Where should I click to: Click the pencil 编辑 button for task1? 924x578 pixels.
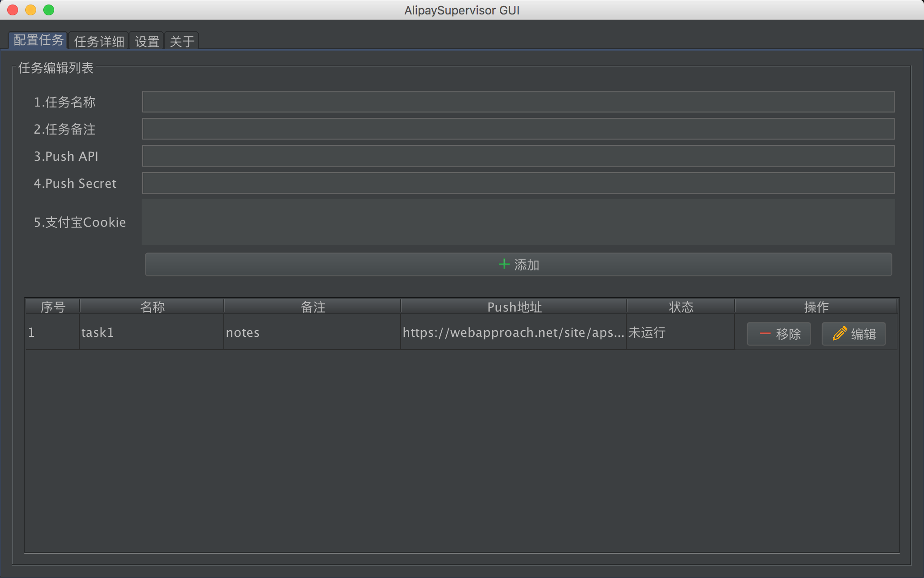click(x=853, y=334)
